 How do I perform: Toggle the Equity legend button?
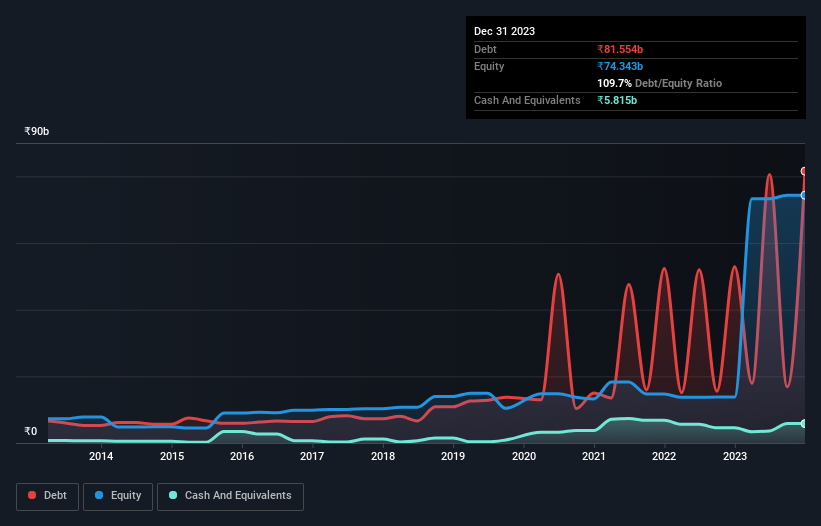[x=118, y=496]
